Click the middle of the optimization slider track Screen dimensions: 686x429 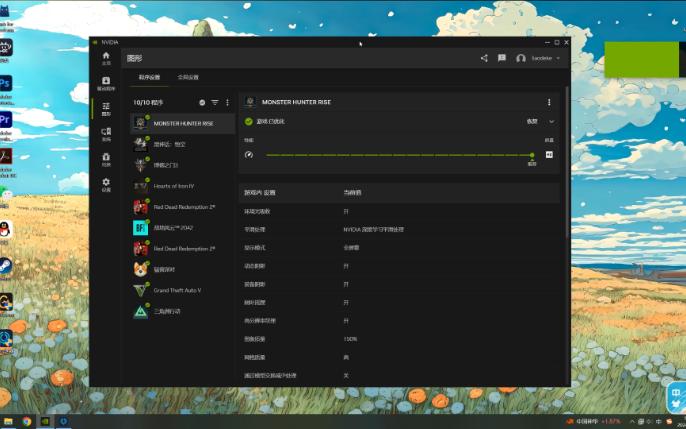(x=399, y=155)
